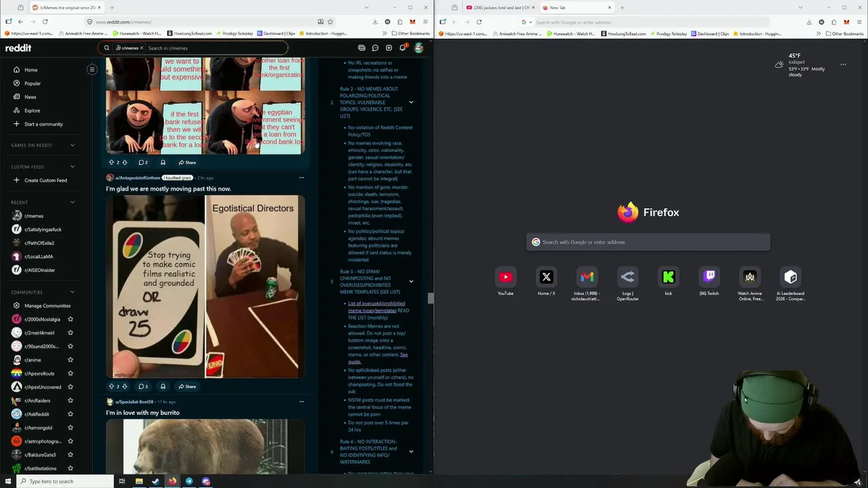This screenshot has height=488, width=868.
Task: Open comments on the UNO meme post
Action: click(143, 386)
